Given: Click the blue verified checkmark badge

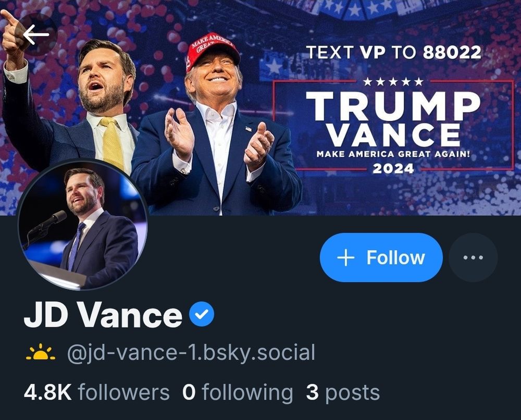Looking at the screenshot, I should (202, 316).
